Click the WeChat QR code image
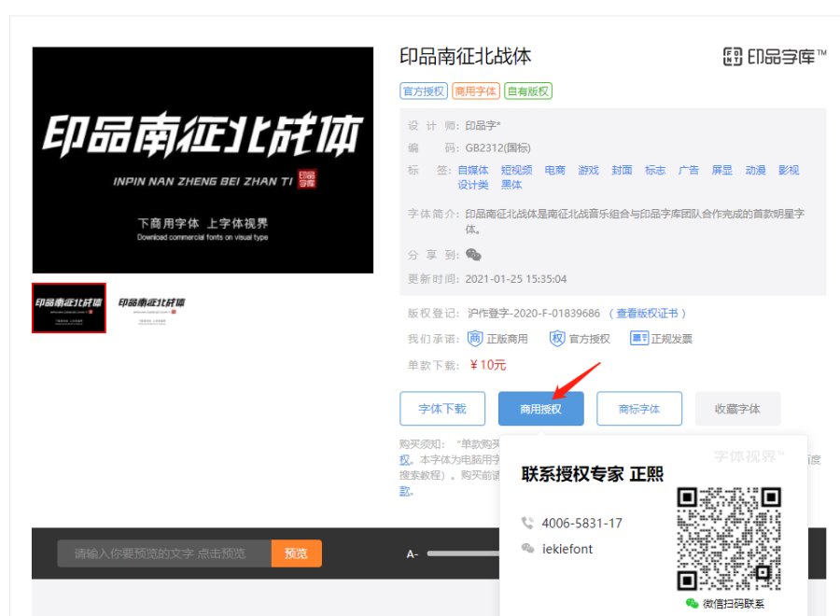This screenshot has width=840, height=616. coord(729,539)
